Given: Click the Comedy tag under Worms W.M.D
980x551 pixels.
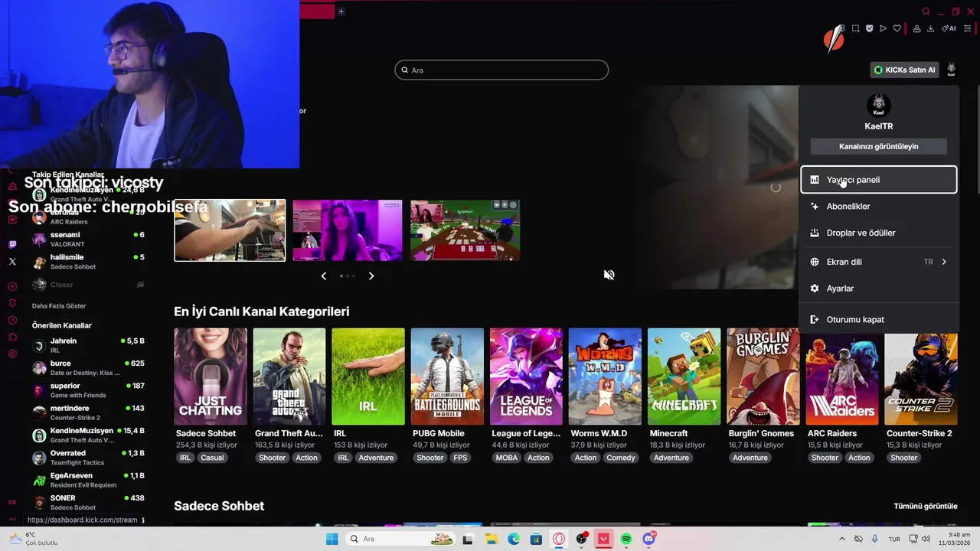Looking at the screenshot, I should click(x=621, y=458).
